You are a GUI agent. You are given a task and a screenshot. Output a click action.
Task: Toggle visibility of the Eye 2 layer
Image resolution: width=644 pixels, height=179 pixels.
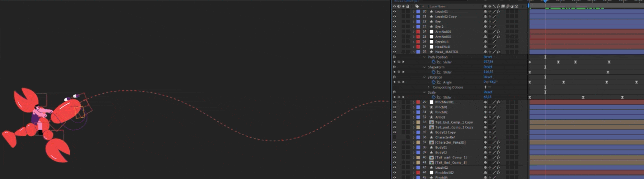click(x=394, y=26)
